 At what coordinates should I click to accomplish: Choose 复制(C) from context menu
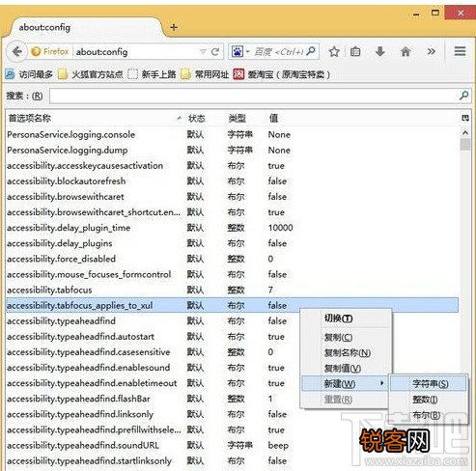(x=347, y=337)
